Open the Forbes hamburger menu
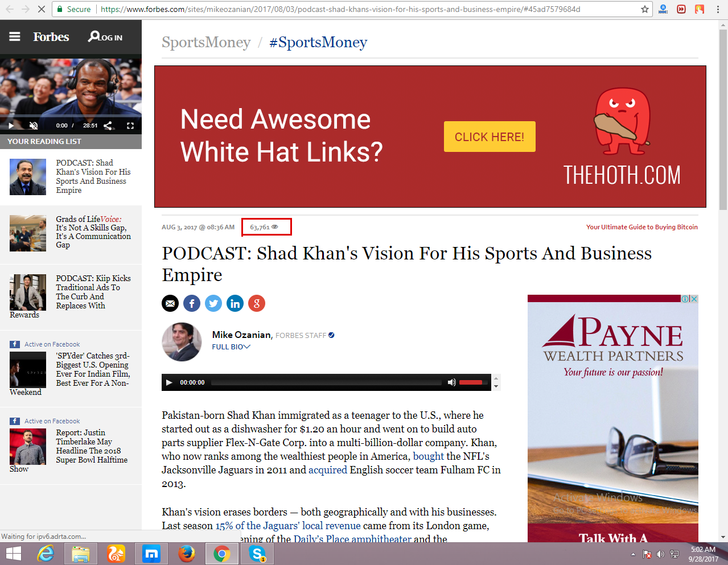 tap(15, 37)
